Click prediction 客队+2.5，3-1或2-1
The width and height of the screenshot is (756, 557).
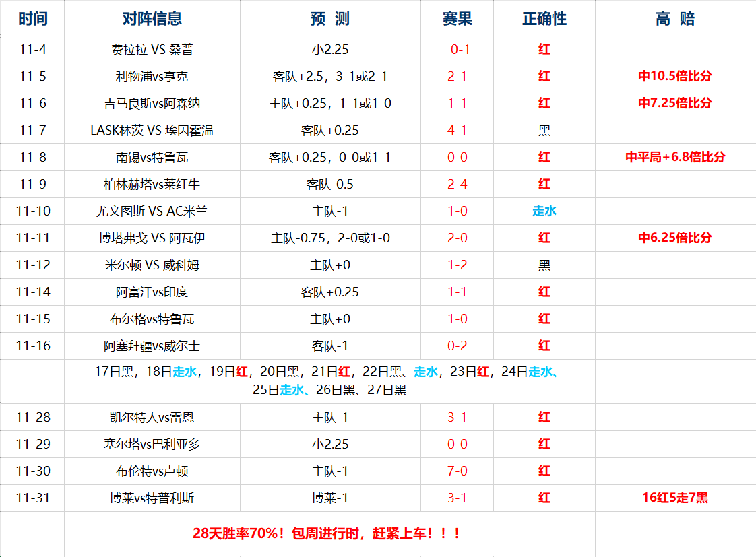pos(329,76)
